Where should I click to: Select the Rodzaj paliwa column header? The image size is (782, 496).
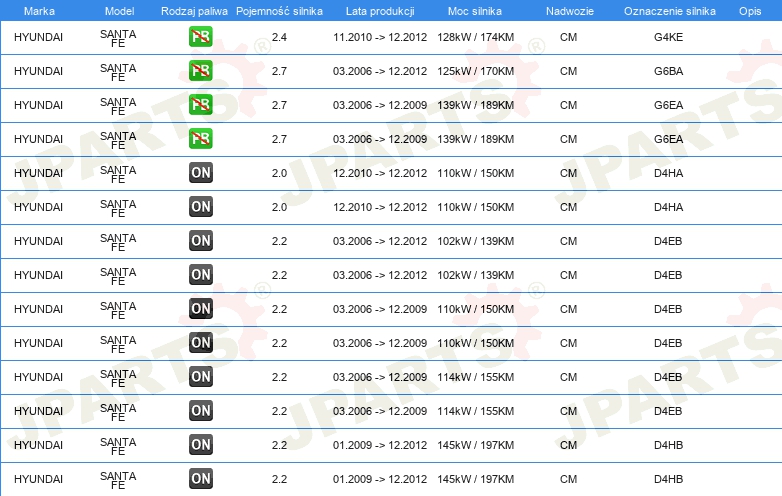pyautogui.click(x=194, y=11)
